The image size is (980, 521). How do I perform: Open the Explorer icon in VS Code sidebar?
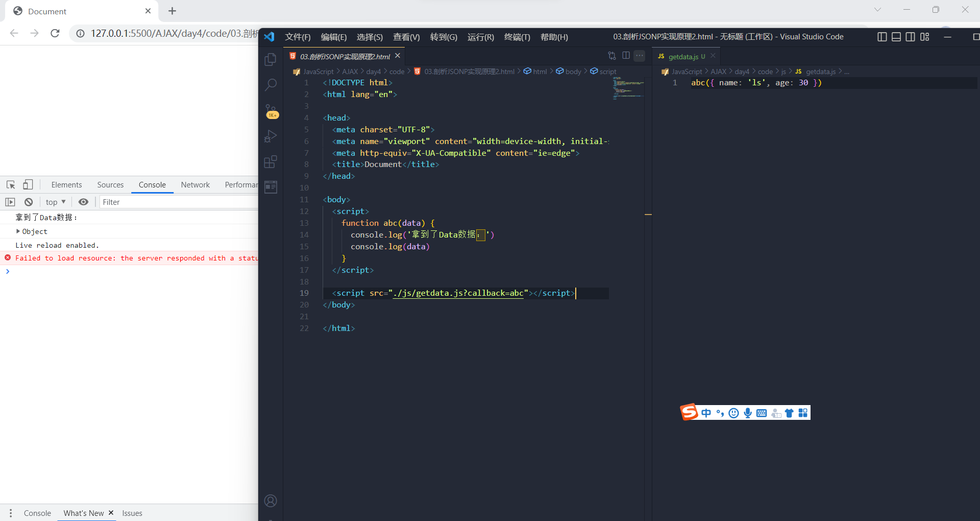coord(270,59)
